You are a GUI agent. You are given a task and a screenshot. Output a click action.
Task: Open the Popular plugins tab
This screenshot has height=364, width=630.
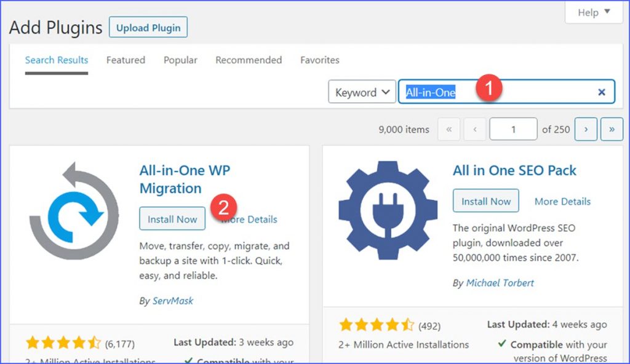tap(180, 60)
